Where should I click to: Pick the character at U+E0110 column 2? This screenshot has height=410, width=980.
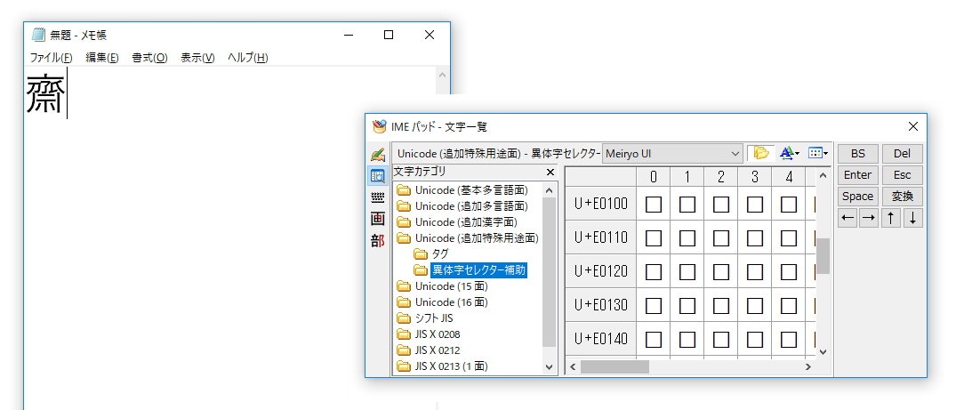pos(720,237)
